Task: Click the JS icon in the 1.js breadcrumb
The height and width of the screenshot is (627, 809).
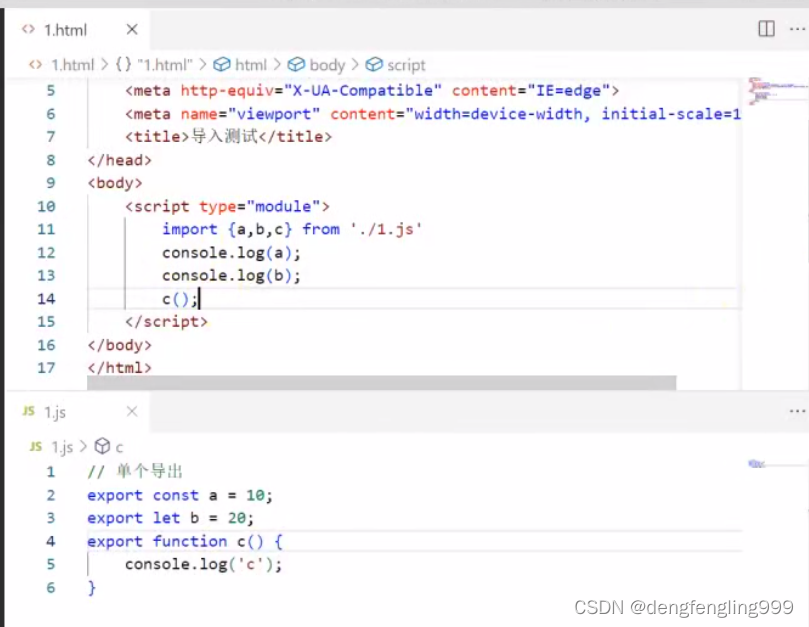Action: 35,446
